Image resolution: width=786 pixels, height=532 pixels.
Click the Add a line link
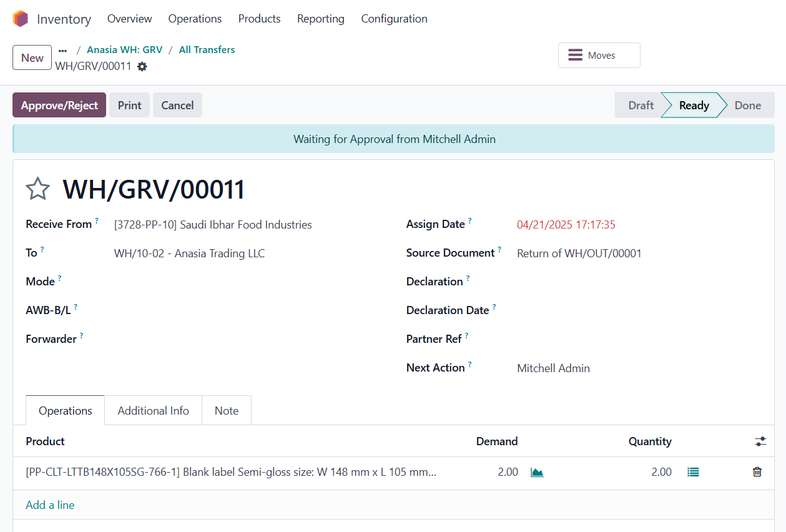[50, 505]
